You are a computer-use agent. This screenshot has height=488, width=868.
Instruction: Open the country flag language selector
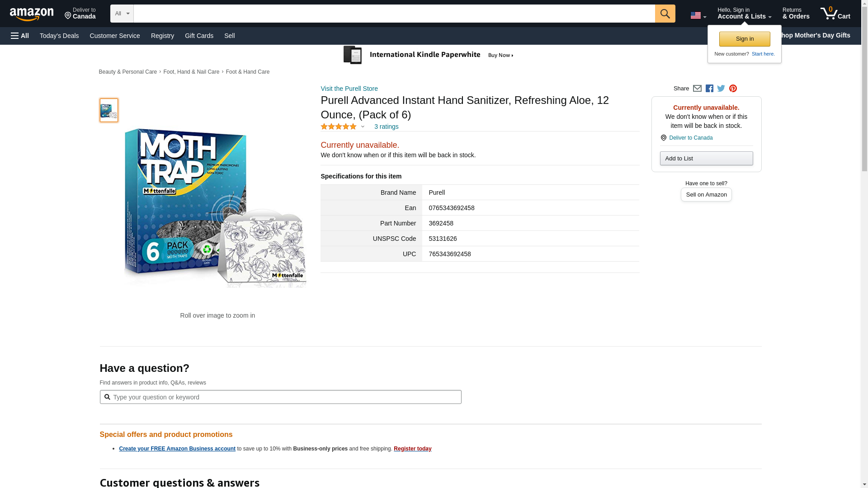tap(698, 15)
